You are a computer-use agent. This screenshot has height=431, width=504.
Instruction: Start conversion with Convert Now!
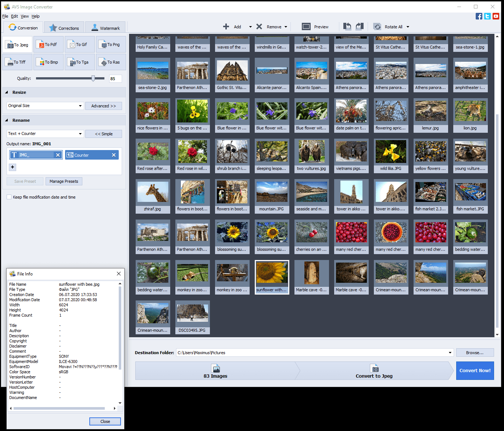(475, 371)
